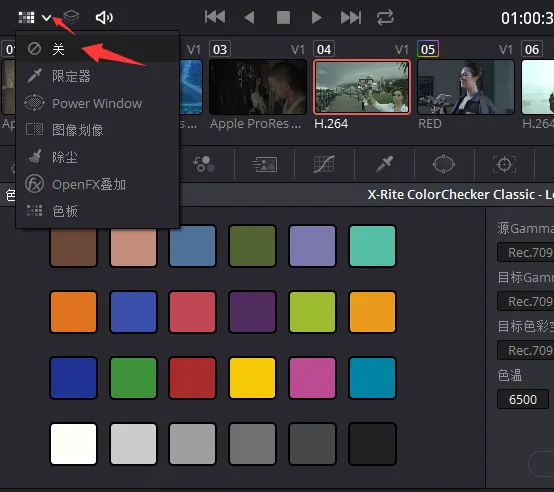Select 关 (off) in the overlay menu

click(x=98, y=49)
